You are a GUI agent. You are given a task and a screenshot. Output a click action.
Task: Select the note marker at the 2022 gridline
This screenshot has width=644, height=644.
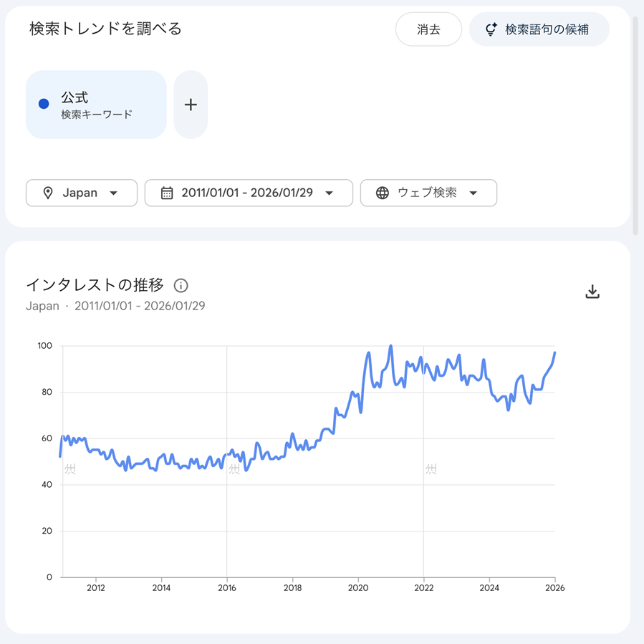click(x=431, y=469)
